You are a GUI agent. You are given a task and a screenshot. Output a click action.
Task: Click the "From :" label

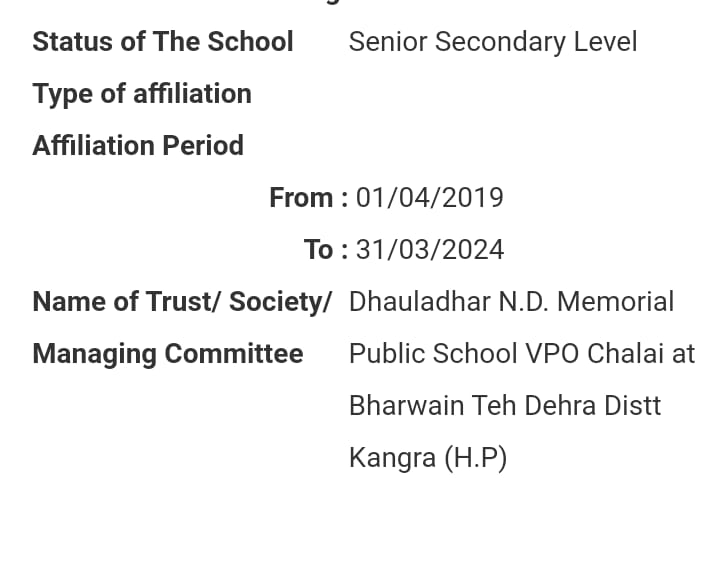308,198
